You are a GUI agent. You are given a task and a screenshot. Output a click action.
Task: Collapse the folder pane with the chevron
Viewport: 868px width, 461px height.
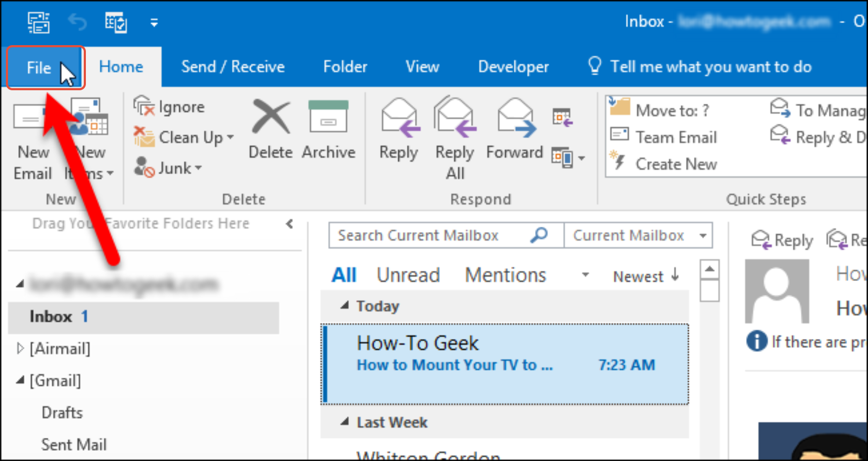point(289,224)
